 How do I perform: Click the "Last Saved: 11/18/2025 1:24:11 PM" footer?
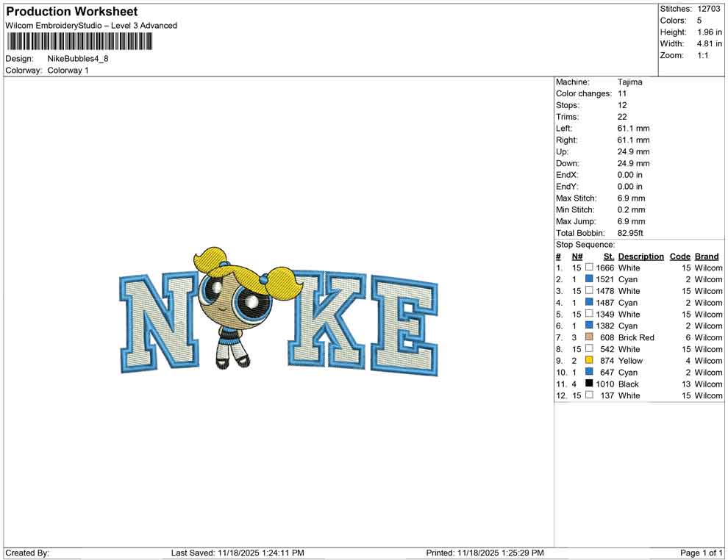coord(238,553)
